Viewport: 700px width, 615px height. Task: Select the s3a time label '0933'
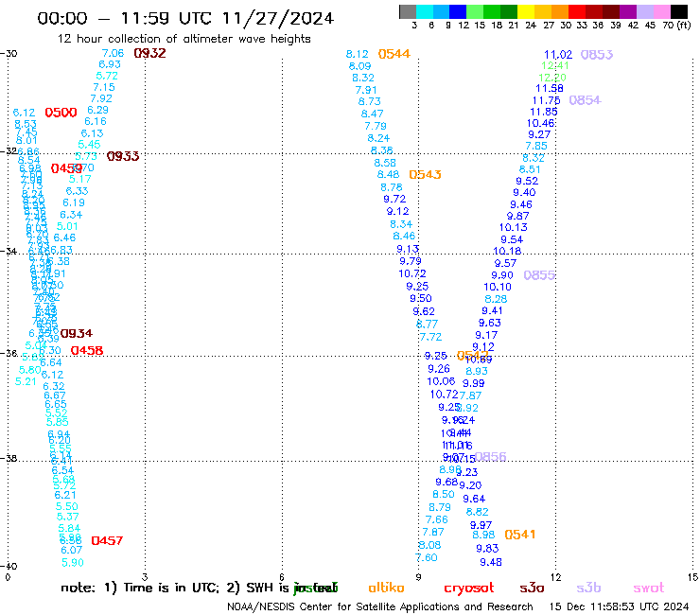[123, 156]
